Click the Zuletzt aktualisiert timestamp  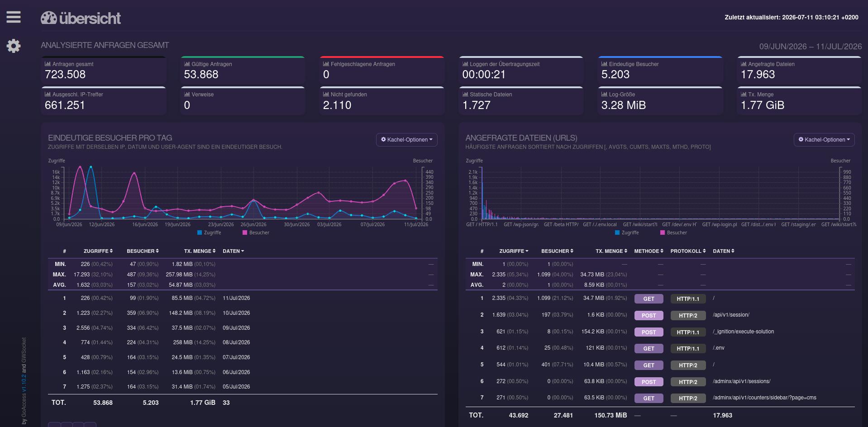(792, 17)
